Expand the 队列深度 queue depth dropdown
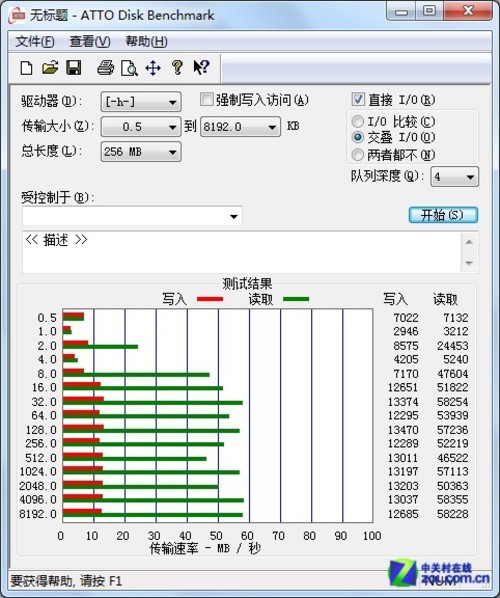 pos(454,177)
